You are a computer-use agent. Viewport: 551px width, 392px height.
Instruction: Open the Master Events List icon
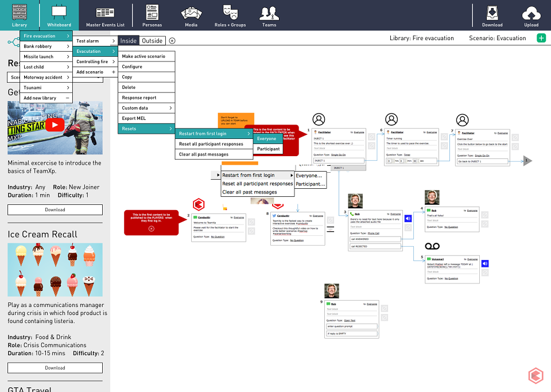(x=105, y=13)
